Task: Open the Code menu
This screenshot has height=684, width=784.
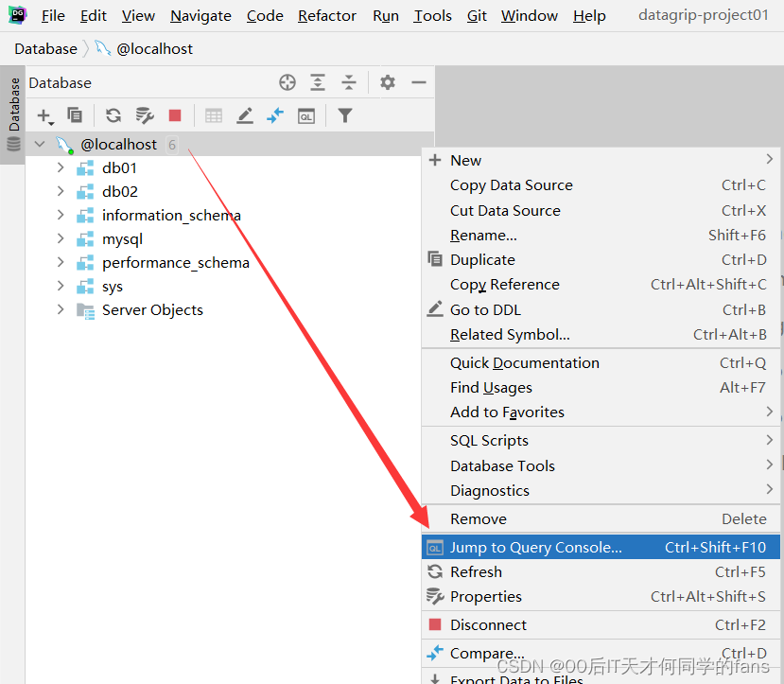Action: (265, 16)
